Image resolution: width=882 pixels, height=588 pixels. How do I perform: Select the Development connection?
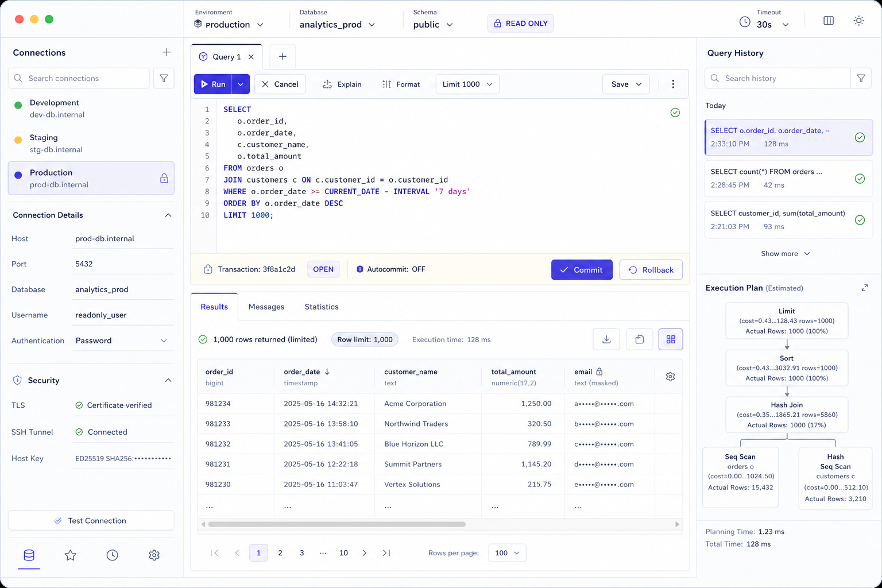91,109
